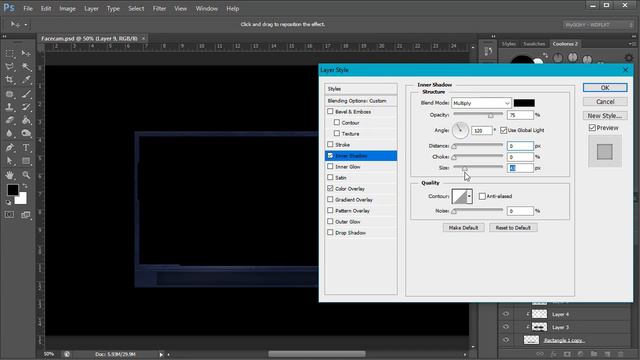The width and height of the screenshot is (640, 360).
Task: Click the Reset to Default button
Action: (x=513, y=227)
